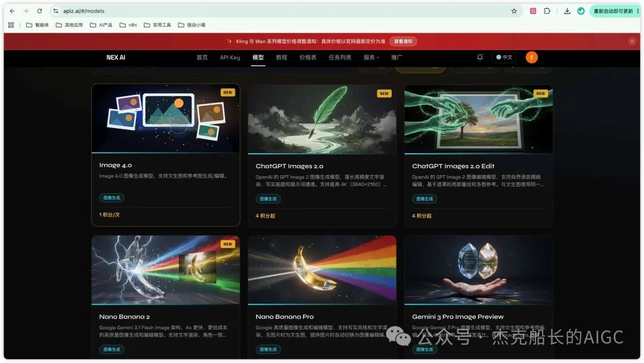Open the site info icon in address bar
644x363 pixels.
coord(56,11)
